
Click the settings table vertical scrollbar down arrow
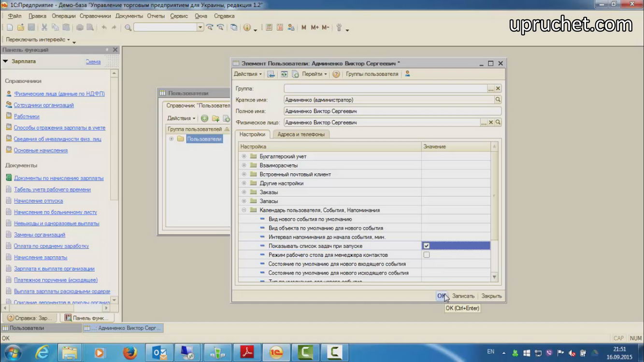pyautogui.click(x=494, y=277)
